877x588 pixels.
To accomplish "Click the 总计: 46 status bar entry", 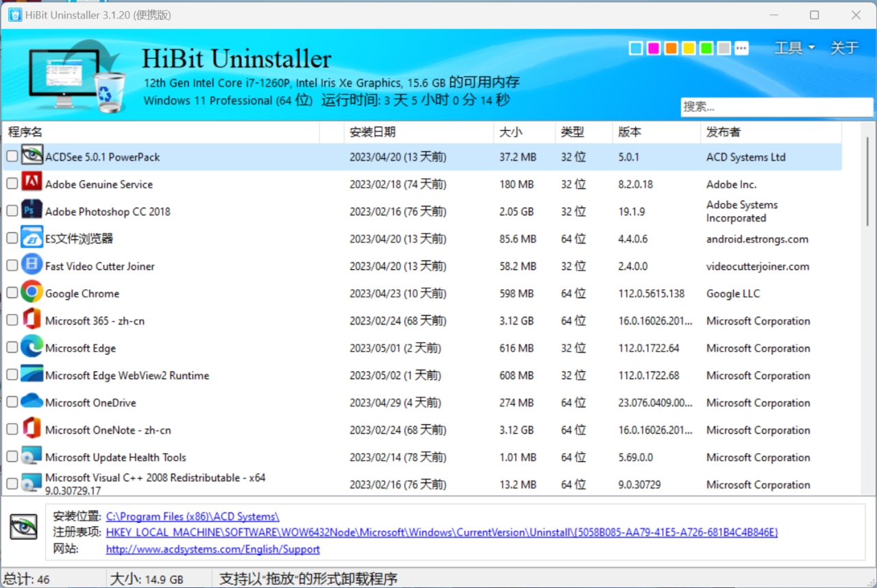I will tap(27, 579).
